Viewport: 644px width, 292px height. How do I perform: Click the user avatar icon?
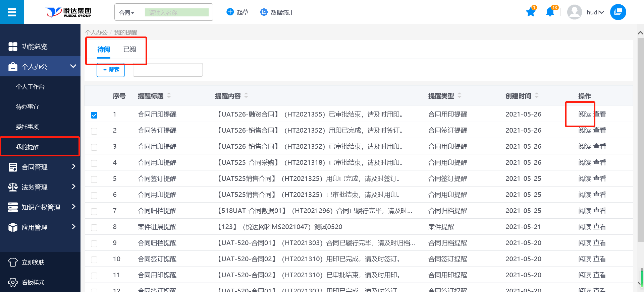coord(574,12)
